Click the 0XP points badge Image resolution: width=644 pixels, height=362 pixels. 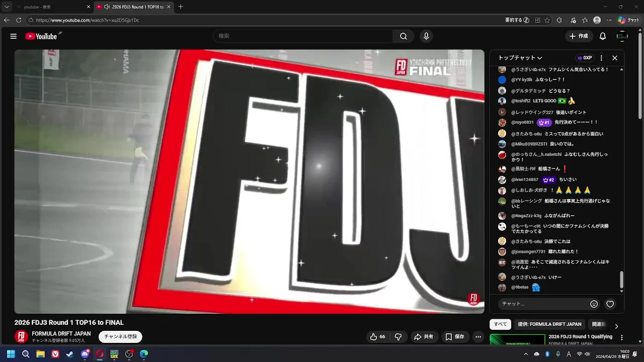tap(584, 58)
